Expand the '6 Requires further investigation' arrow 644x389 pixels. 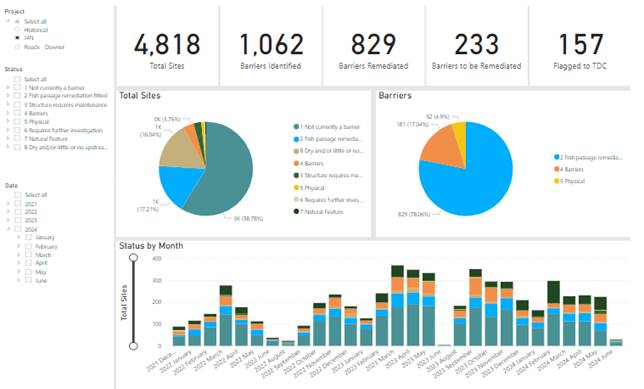(8, 130)
